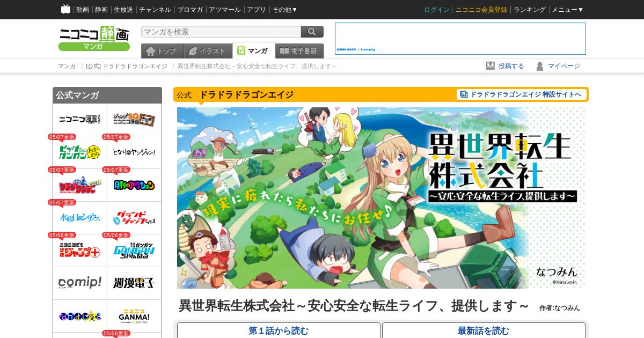This screenshot has height=338, width=644.
Task: Click the banner advertisement in the header
Action: pos(460,39)
